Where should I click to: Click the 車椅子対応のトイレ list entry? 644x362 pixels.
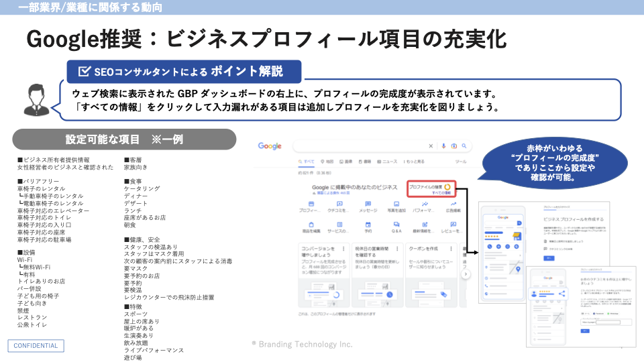(44, 217)
